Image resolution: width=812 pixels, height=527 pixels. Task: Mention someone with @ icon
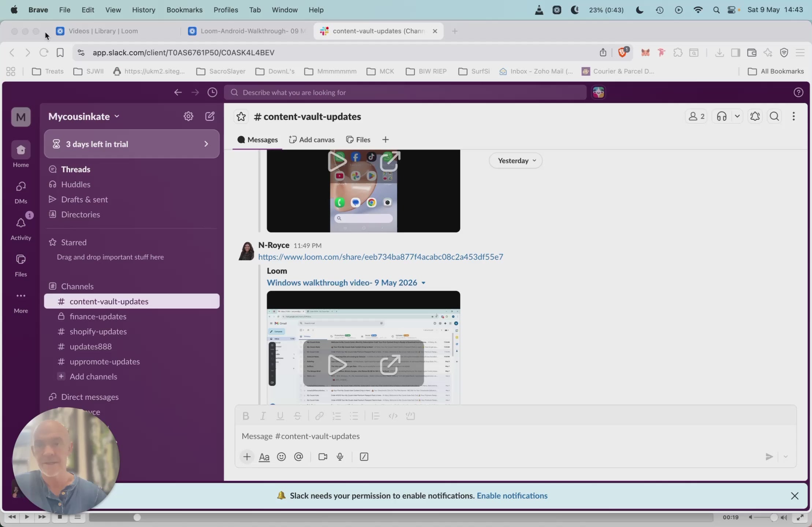(x=299, y=457)
